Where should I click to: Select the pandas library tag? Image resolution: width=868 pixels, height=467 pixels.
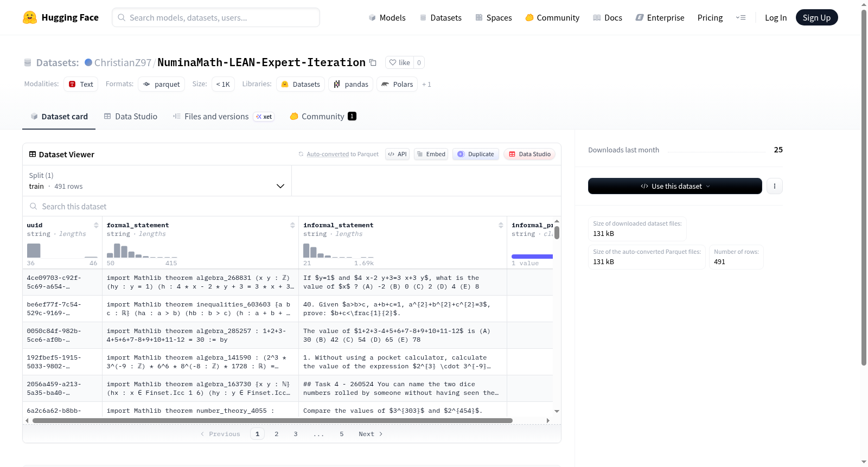point(351,84)
